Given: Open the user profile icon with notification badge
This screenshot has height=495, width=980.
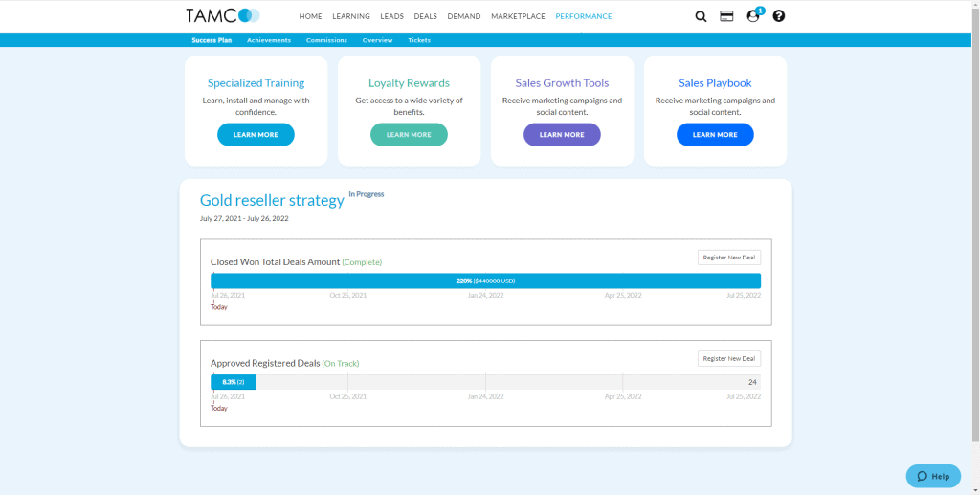Looking at the screenshot, I should click(x=754, y=15).
